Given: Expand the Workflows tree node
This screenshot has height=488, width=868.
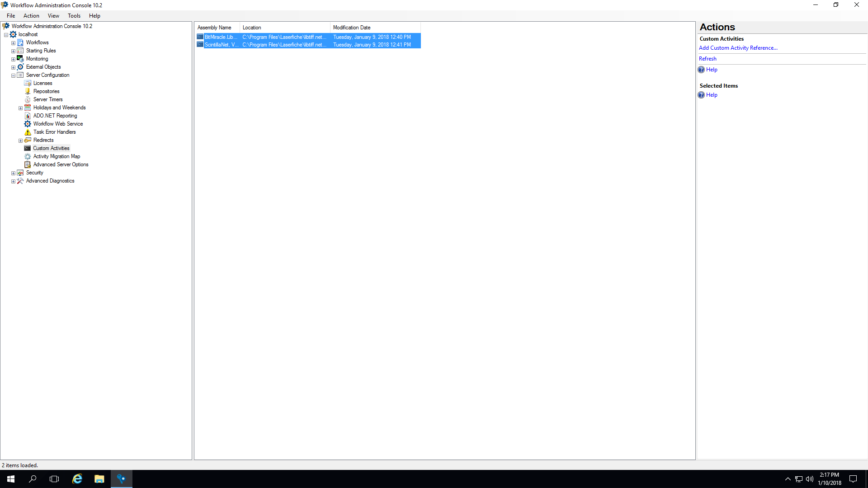Looking at the screenshot, I should click(13, 43).
